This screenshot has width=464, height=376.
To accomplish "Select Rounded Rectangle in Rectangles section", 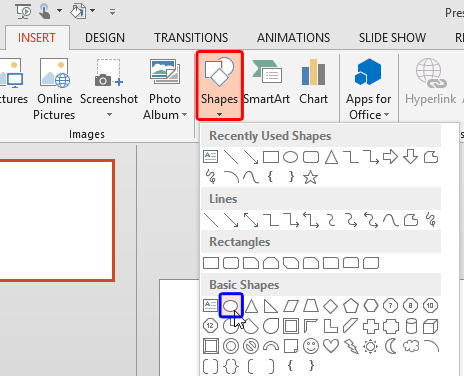I will [x=231, y=263].
